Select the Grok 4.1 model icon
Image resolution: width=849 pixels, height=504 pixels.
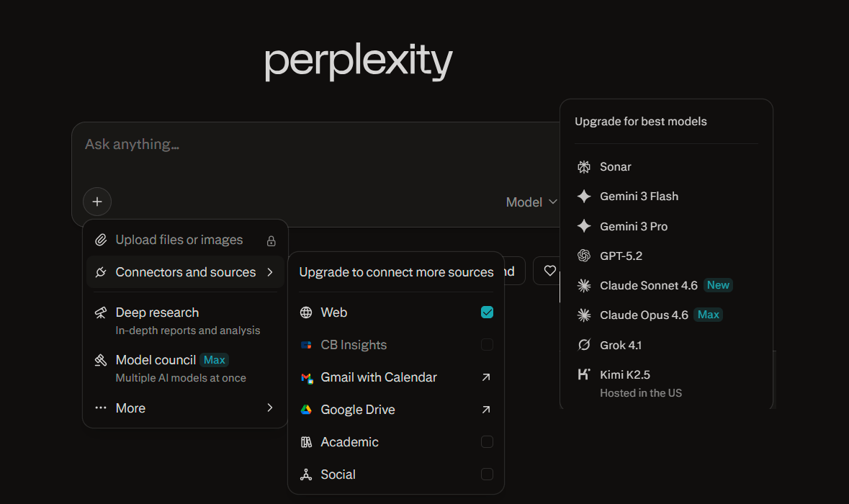[584, 345]
